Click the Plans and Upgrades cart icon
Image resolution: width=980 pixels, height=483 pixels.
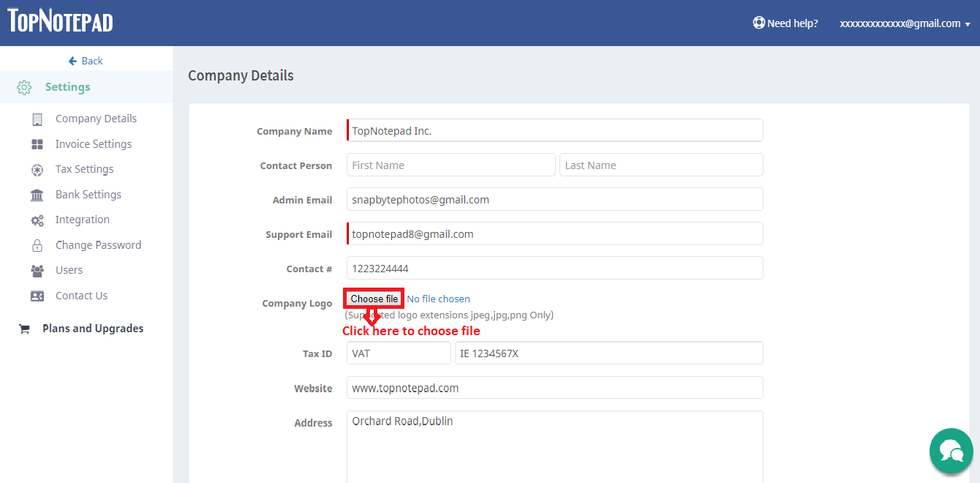tap(24, 329)
